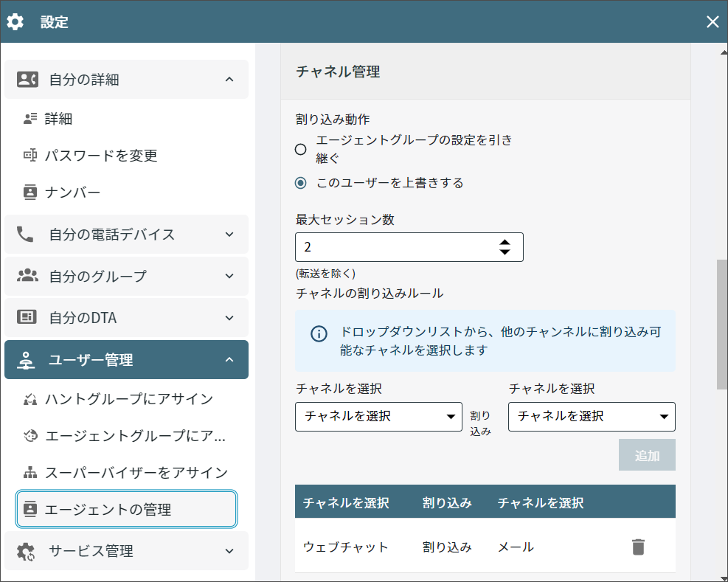Click the supervisor hierarchy icon

(x=30, y=472)
